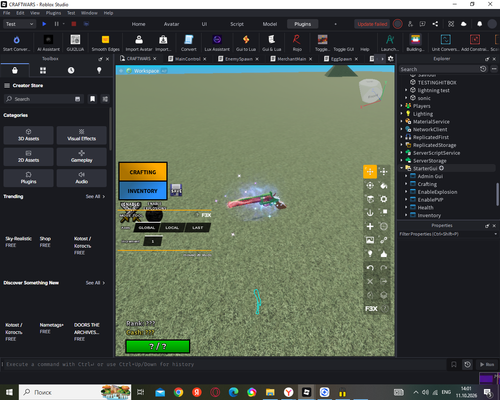This screenshot has width=500, height=400.
Task: Click the Toolbox search field
Action: point(43,99)
